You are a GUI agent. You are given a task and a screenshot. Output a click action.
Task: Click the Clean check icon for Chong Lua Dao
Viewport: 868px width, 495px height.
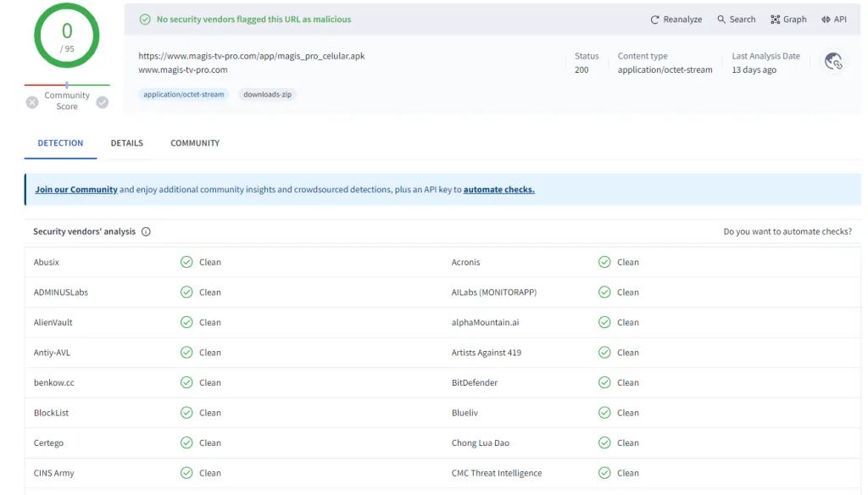click(604, 443)
